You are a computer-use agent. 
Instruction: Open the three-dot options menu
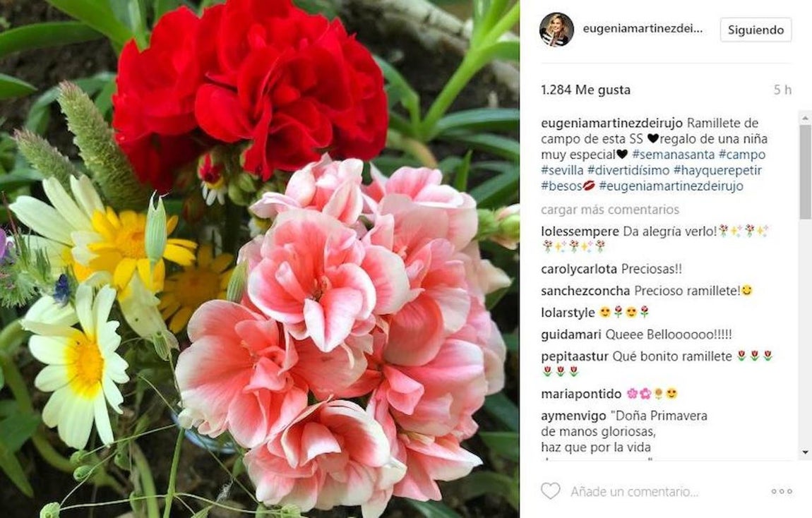click(x=782, y=491)
